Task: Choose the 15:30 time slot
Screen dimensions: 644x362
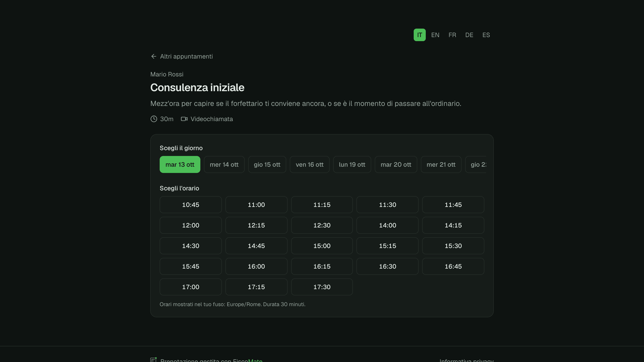Action: (x=453, y=246)
